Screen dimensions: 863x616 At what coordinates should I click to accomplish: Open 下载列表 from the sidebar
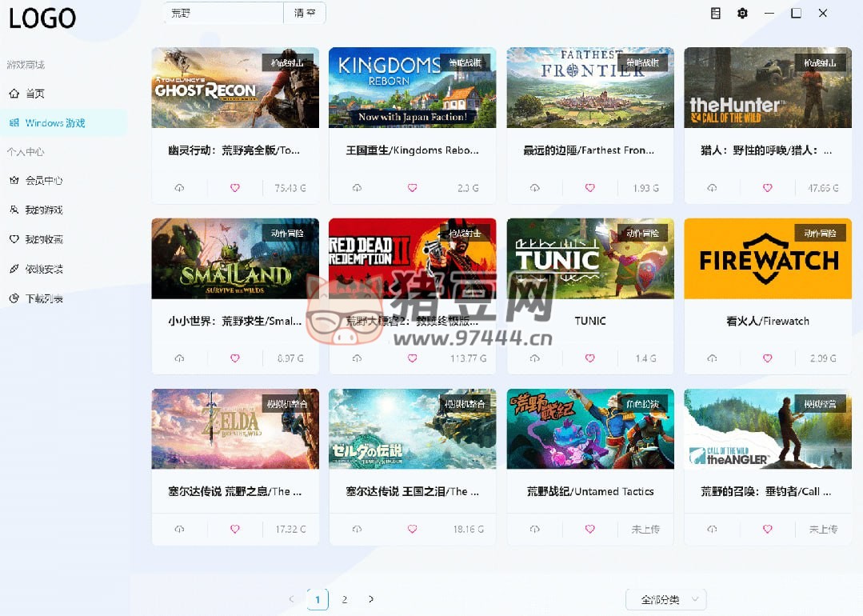(x=43, y=298)
